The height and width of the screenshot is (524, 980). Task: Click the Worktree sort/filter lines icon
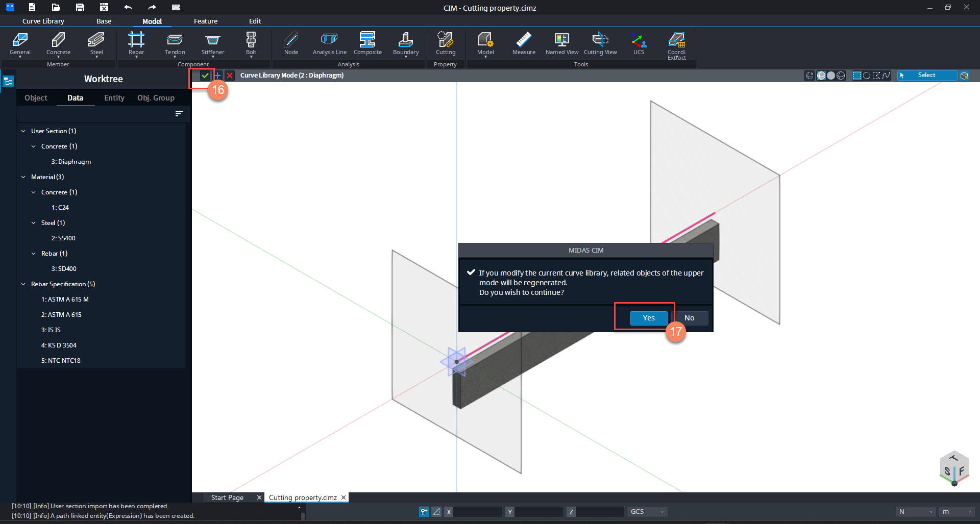pyautogui.click(x=179, y=114)
